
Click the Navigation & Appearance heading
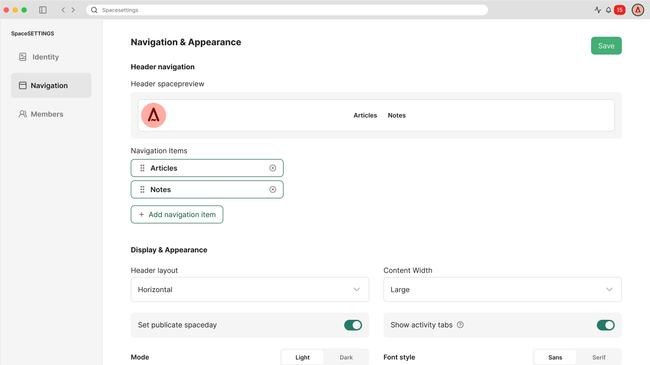186,42
